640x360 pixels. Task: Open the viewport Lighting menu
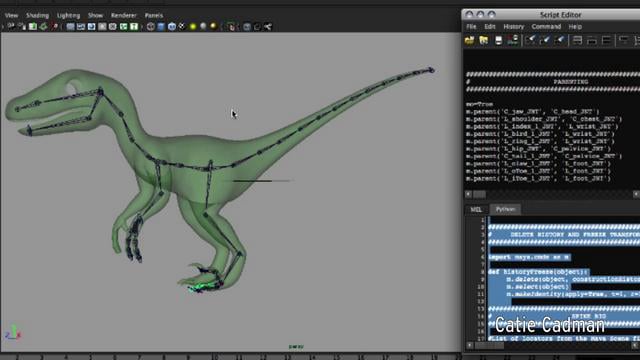[69, 16]
